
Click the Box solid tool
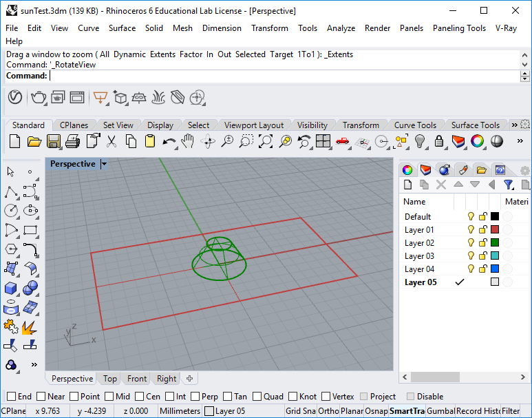12,288
